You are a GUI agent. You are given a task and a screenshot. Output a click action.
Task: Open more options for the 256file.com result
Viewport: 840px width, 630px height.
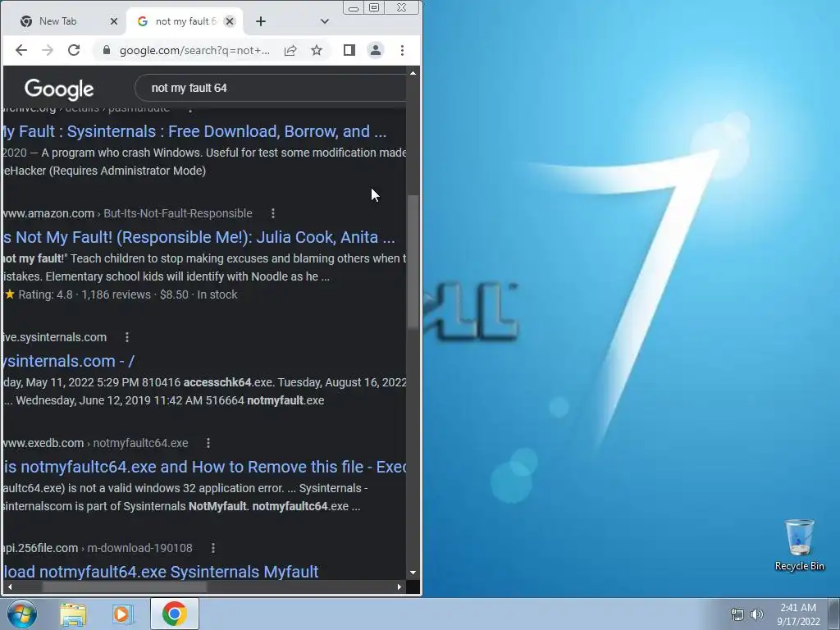coord(213,548)
